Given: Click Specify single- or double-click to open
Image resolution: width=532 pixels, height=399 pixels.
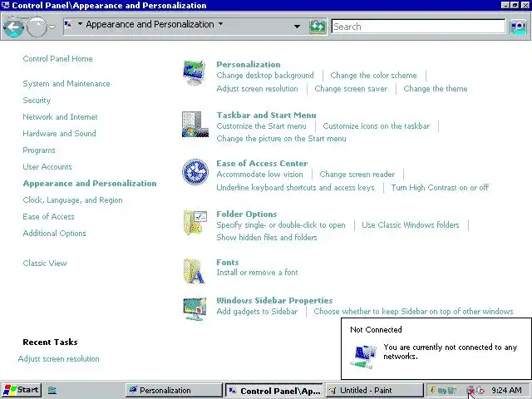Looking at the screenshot, I should 281,225.
